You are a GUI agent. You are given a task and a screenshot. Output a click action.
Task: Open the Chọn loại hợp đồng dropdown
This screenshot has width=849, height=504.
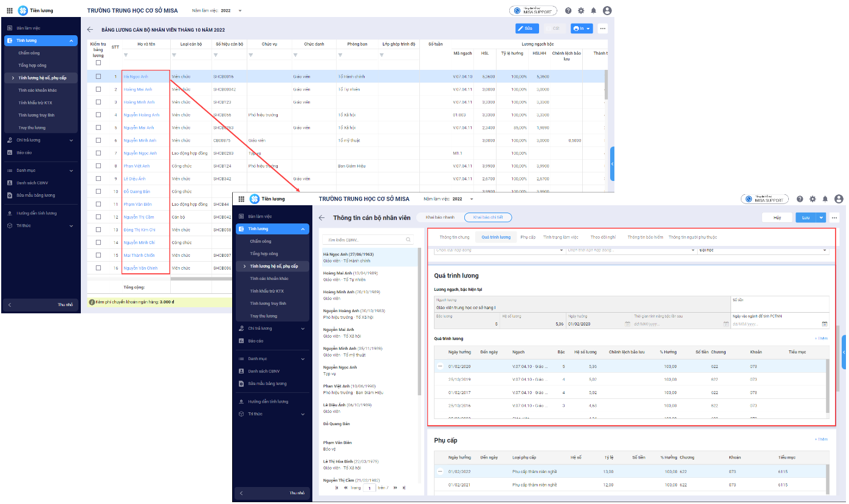coord(498,250)
